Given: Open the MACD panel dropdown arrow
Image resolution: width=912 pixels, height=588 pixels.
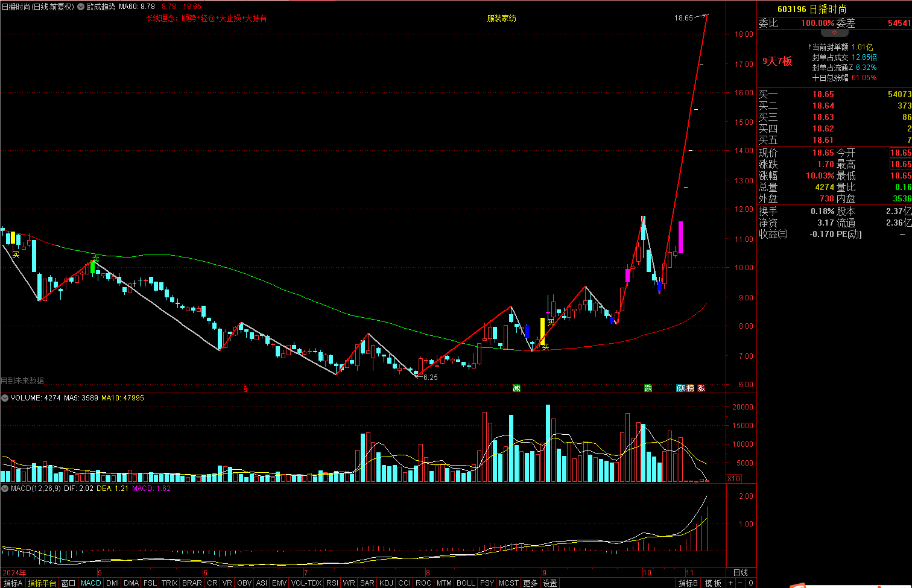Looking at the screenshot, I should click(x=5, y=488).
